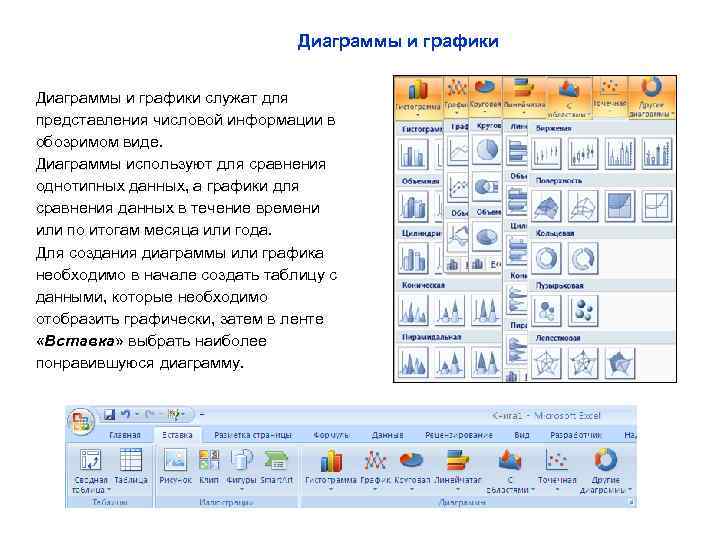Pick the 3D bubble chart under Пузырьковая
Viewport: 720px width, 540px height.
(x=583, y=311)
